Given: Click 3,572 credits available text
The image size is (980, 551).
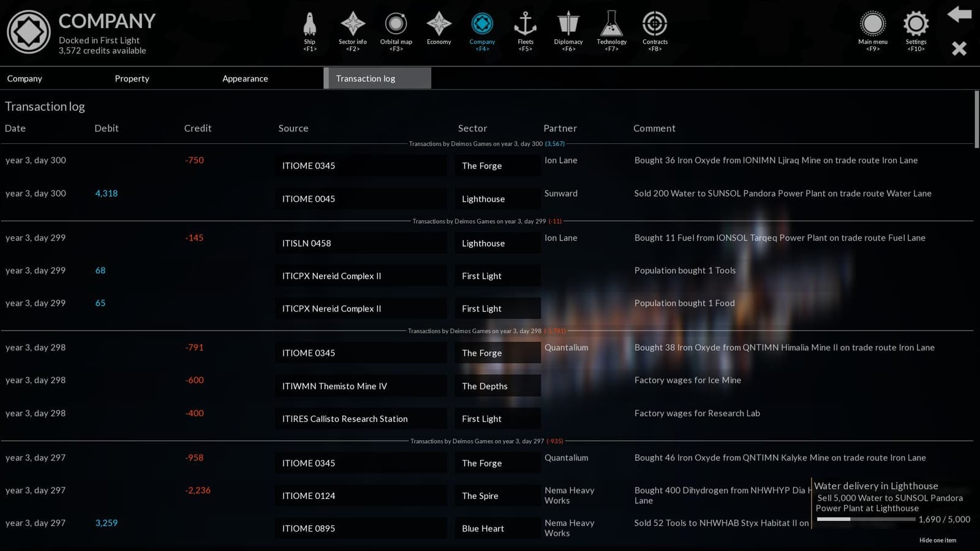Looking at the screenshot, I should (x=102, y=51).
